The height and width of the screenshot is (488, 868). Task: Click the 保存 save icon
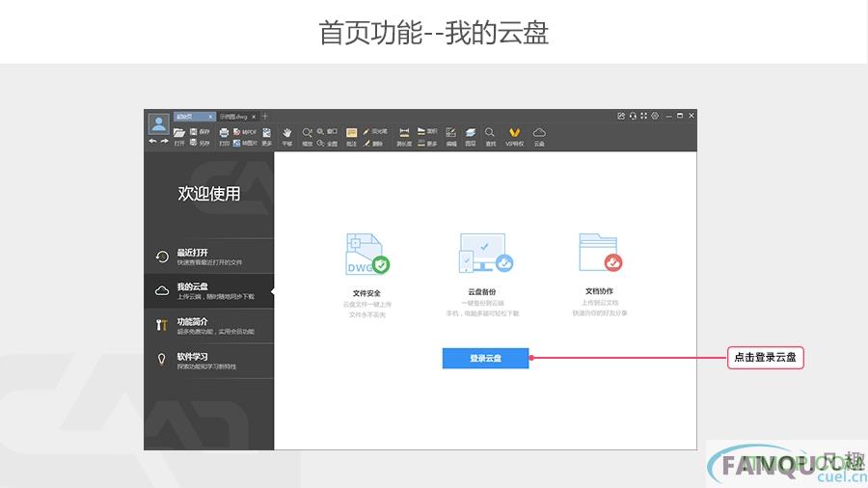pyautogui.click(x=194, y=132)
